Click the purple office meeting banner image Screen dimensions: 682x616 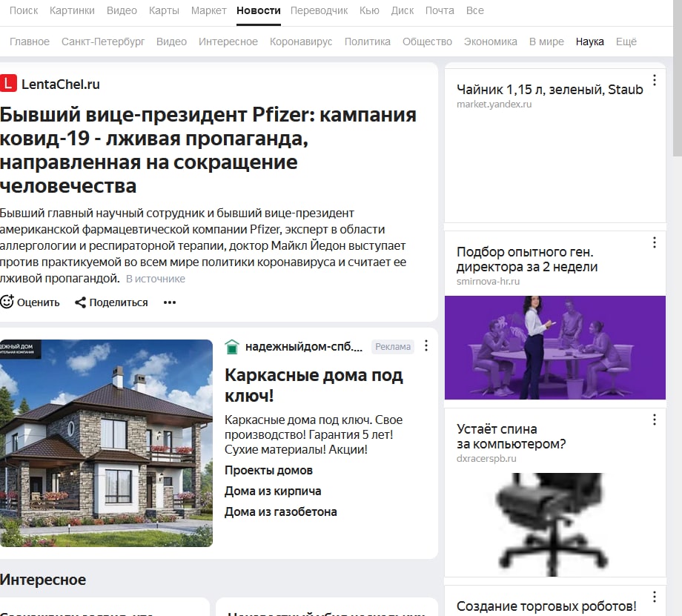pos(555,348)
